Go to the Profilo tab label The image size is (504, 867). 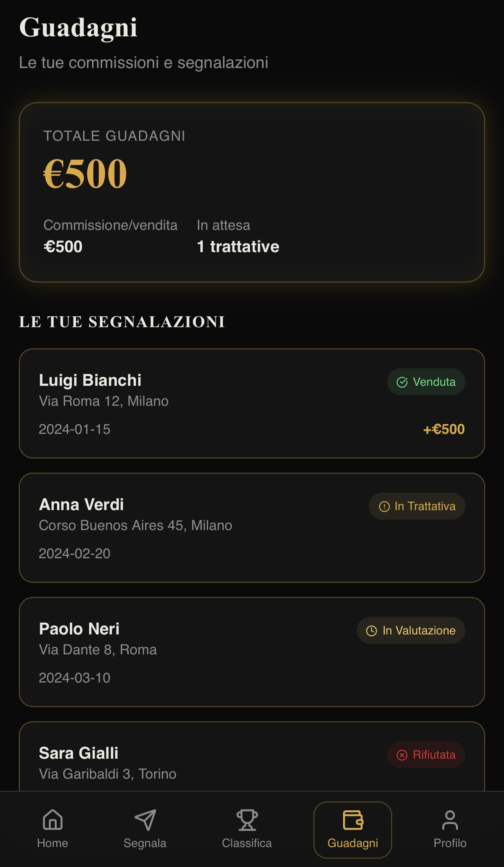pyautogui.click(x=450, y=843)
